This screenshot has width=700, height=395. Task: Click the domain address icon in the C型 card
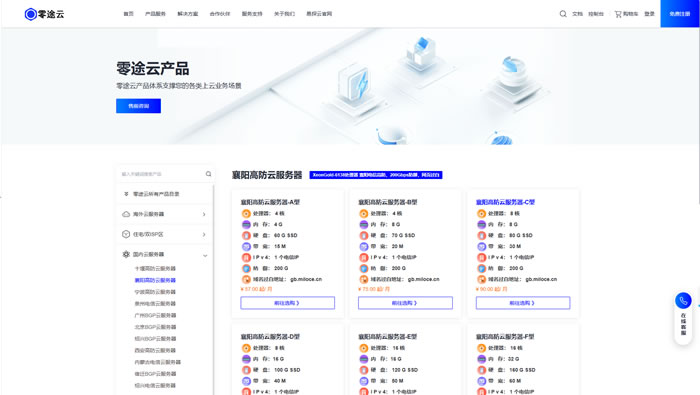(481, 279)
